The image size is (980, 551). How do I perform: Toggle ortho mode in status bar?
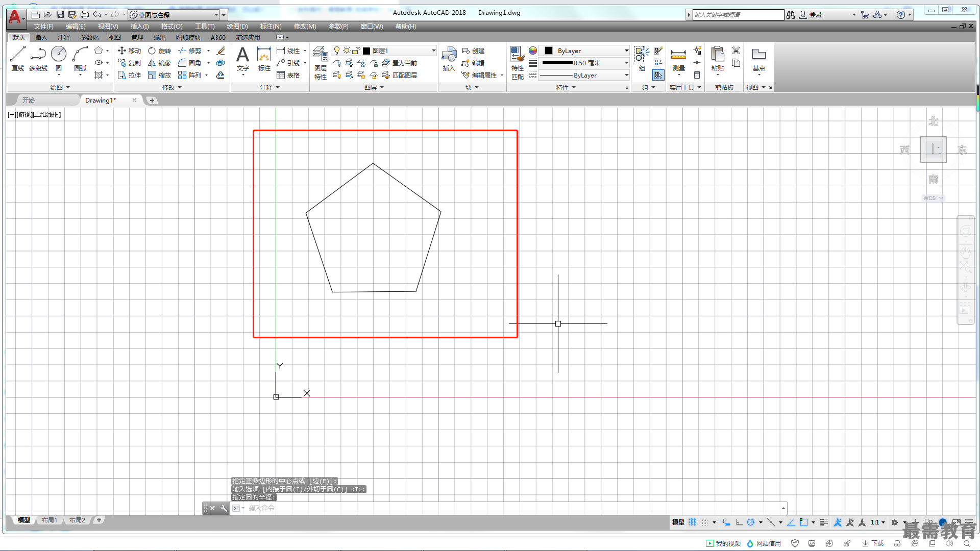tap(739, 522)
